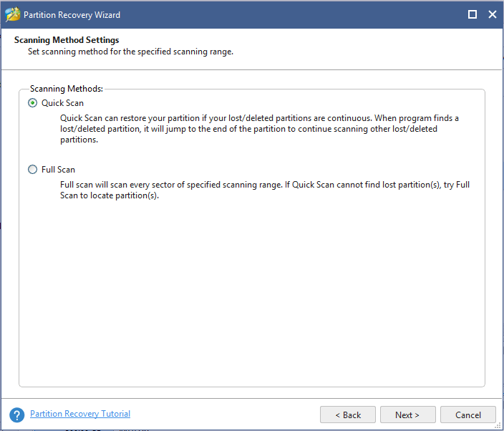The width and height of the screenshot is (504, 431).
Task: Proceed with the Next button
Action: (x=407, y=415)
